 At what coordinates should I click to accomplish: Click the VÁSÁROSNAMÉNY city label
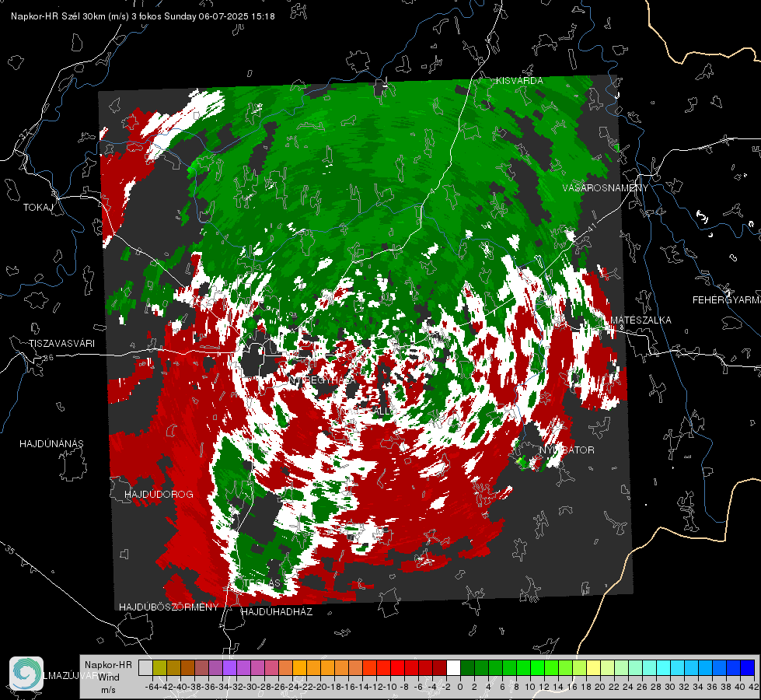(606, 187)
